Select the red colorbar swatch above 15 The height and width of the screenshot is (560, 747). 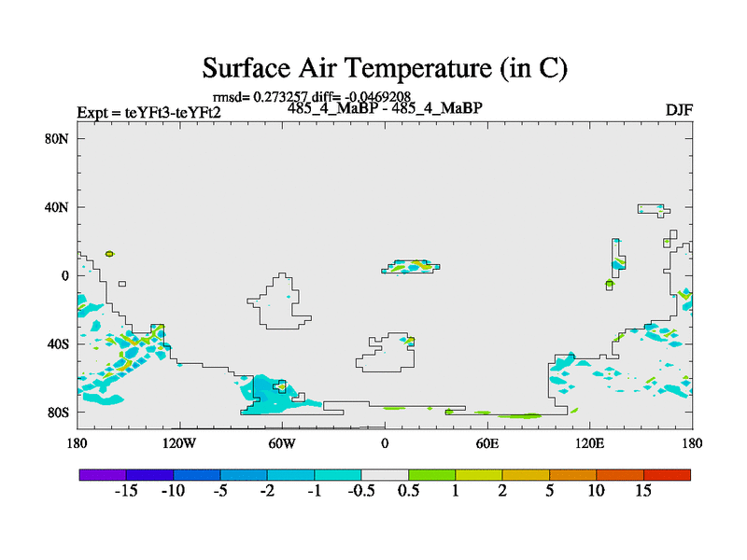pyautogui.click(x=667, y=475)
